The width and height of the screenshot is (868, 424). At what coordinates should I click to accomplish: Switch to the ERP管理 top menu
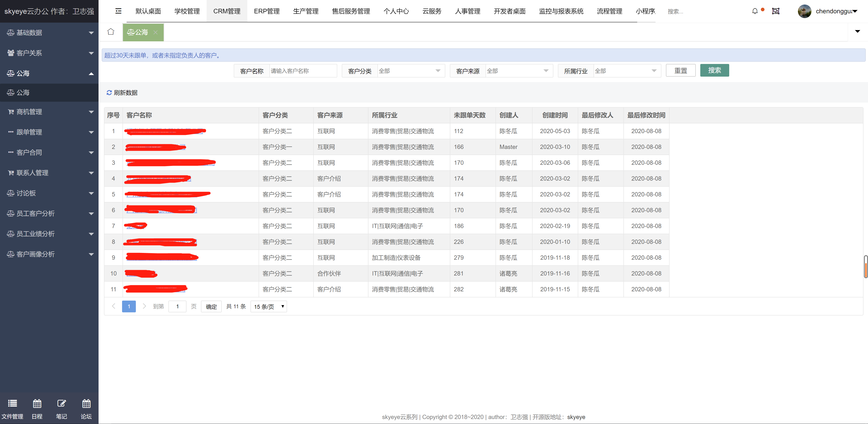pos(267,11)
